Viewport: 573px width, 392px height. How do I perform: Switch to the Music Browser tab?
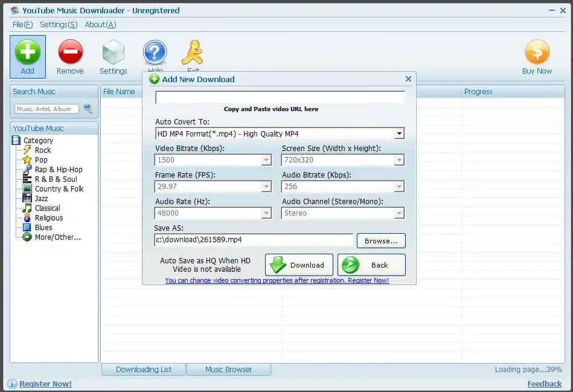pyautogui.click(x=228, y=370)
